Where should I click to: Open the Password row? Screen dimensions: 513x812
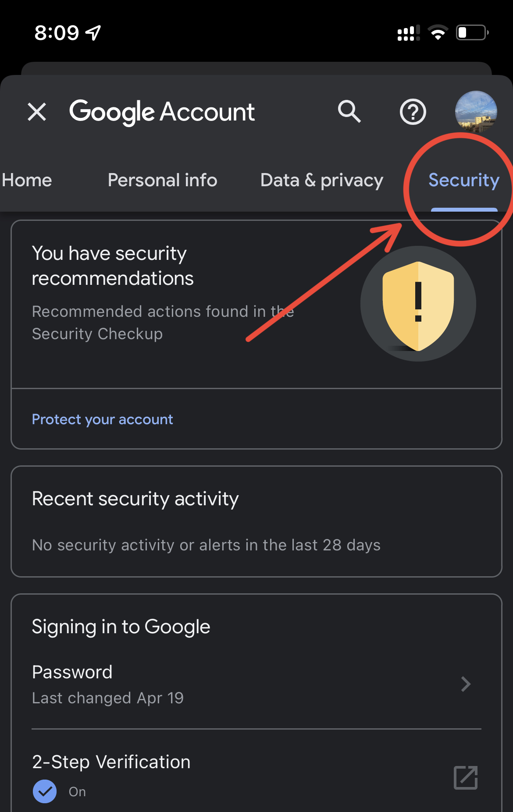[x=256, y=684]
